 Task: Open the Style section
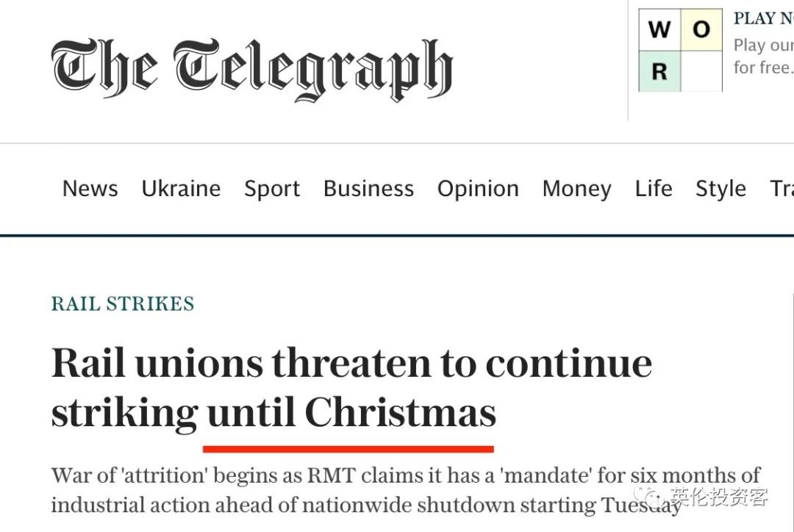pyautogui.click(x=720, y=189)
